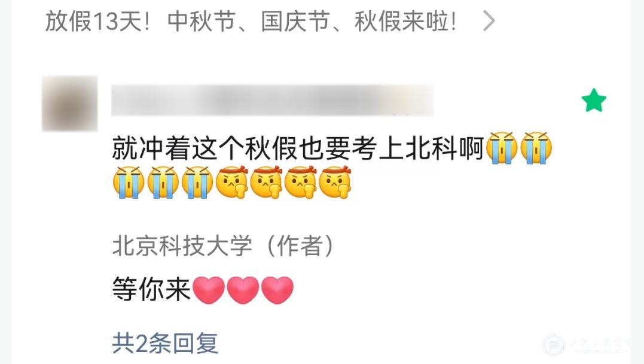Expand the 共2条回复 replies link
This screenshot has height=364, width=644.
pos(165,343)
